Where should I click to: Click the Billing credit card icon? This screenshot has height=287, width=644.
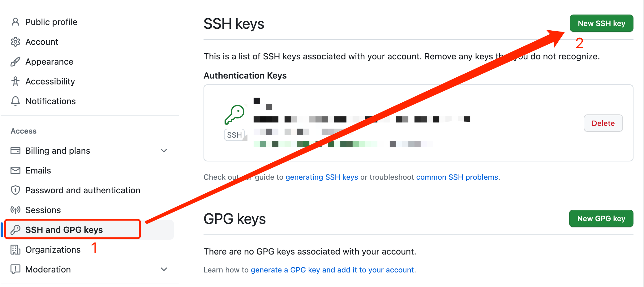point(15,151)
